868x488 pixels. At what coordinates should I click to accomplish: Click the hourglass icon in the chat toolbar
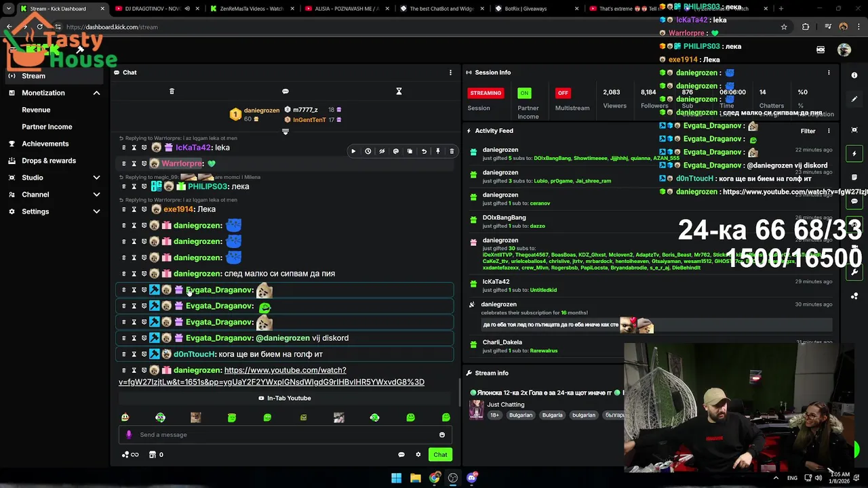(x=399, y=91)
